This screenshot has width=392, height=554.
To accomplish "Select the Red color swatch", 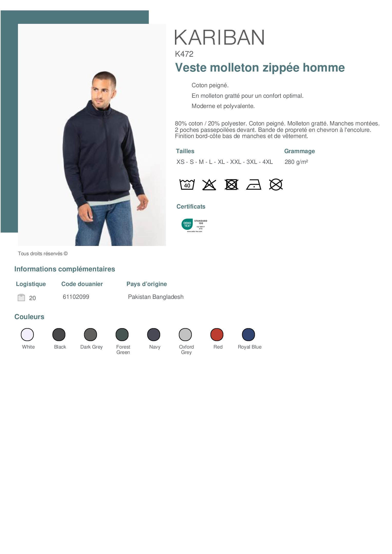I will (x=217, y=334).
